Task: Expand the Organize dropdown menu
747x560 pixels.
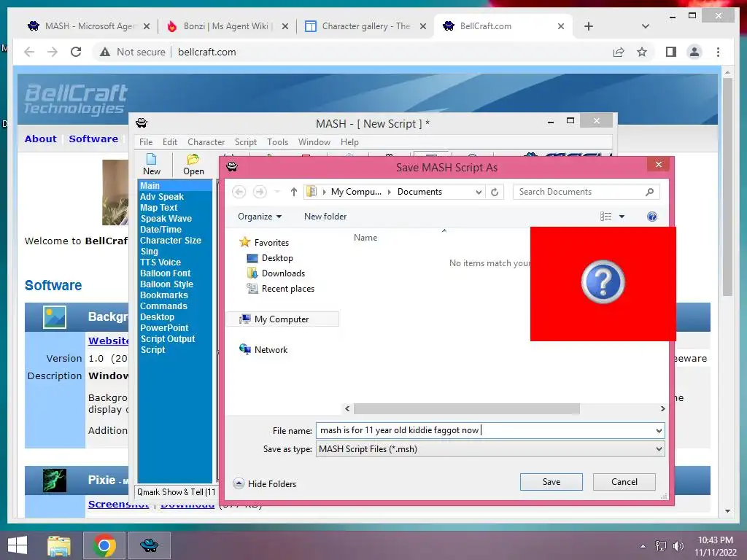Action: [x=260, y=217]
